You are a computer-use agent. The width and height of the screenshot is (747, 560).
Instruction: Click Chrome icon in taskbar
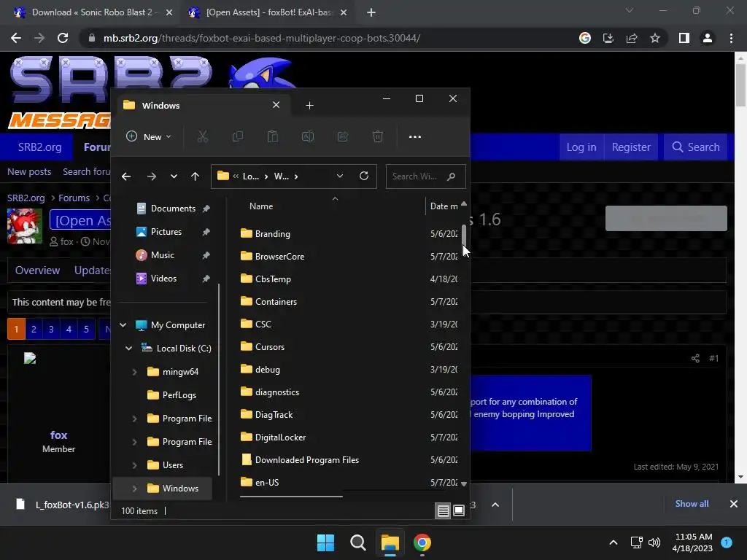point(422,542)
